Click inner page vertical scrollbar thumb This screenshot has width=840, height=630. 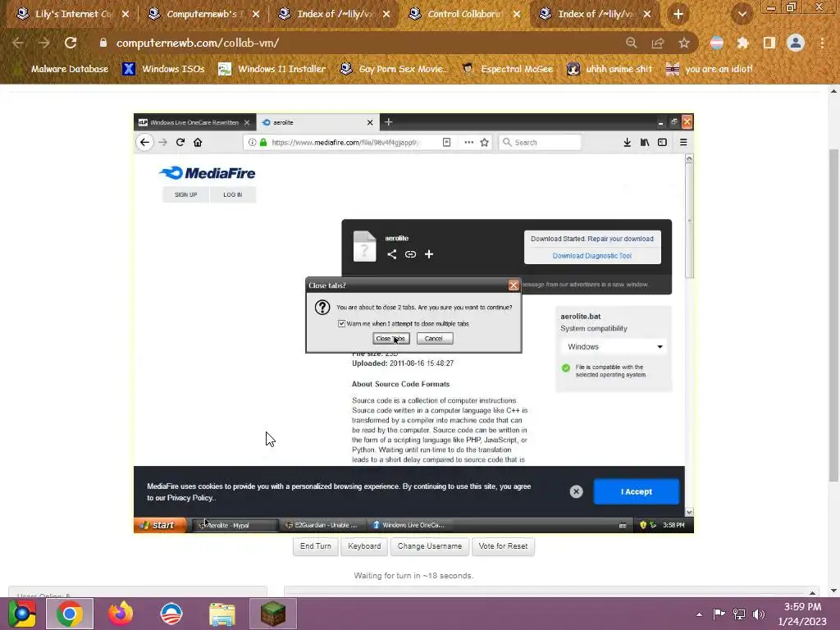(x=689, y=221)
